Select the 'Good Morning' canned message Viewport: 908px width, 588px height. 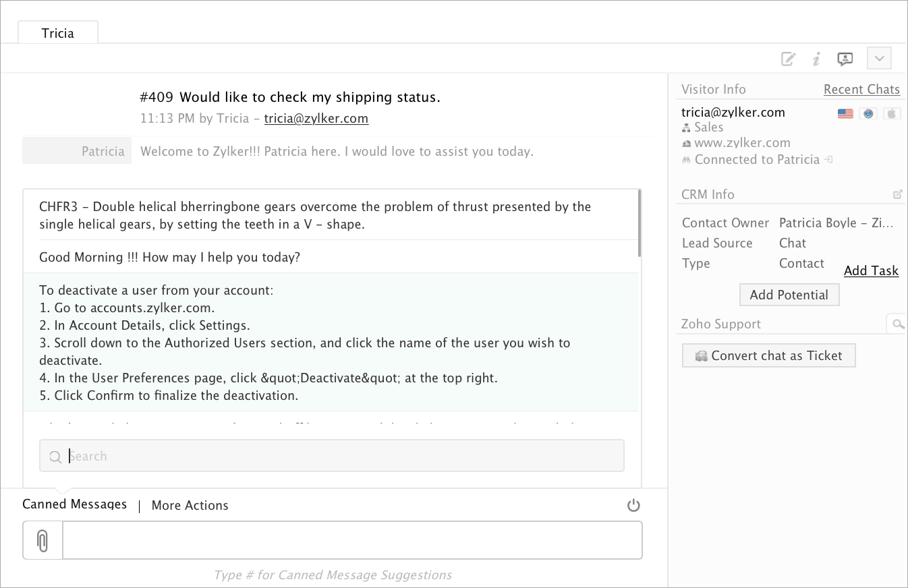tap(169, 257)
